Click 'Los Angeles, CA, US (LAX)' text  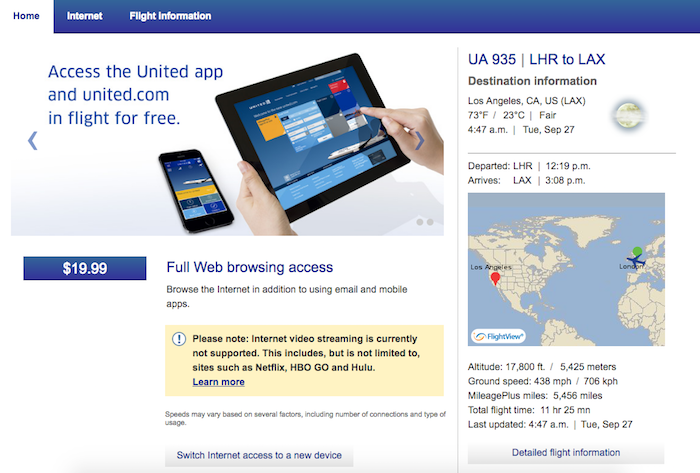[526, 101]
